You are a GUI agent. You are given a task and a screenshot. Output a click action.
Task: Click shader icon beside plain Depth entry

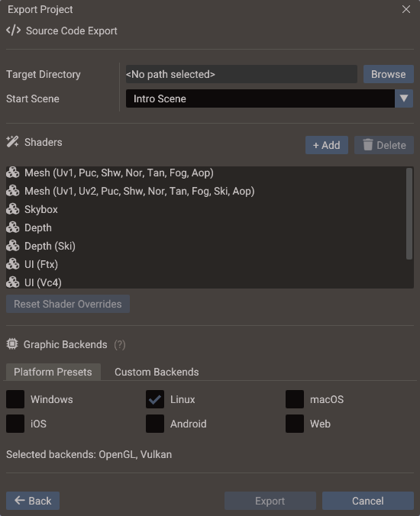pyautogui.click(x=13, y=227)
